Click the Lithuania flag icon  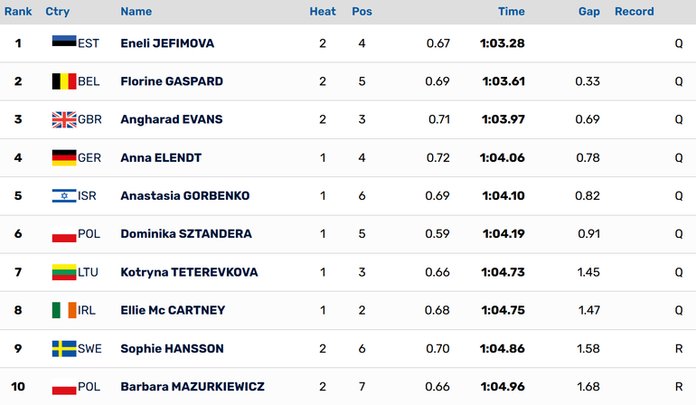tap(63, 272)
